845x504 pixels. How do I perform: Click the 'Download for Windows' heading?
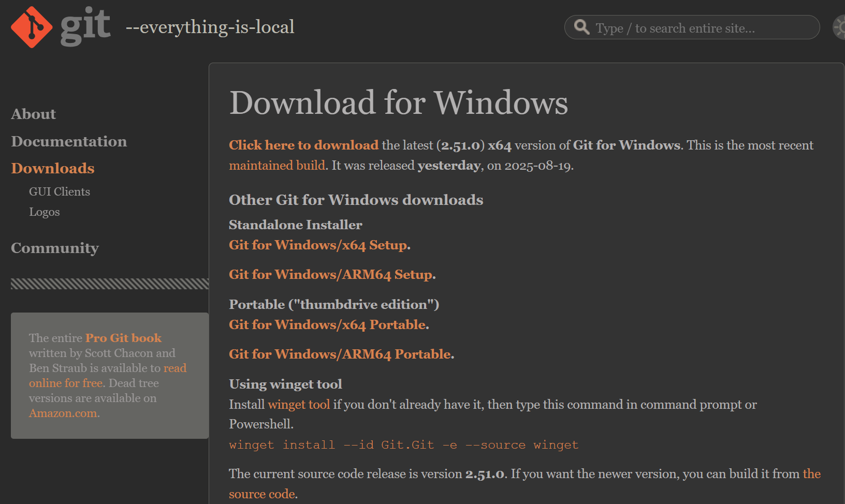(x=399, y=102)
